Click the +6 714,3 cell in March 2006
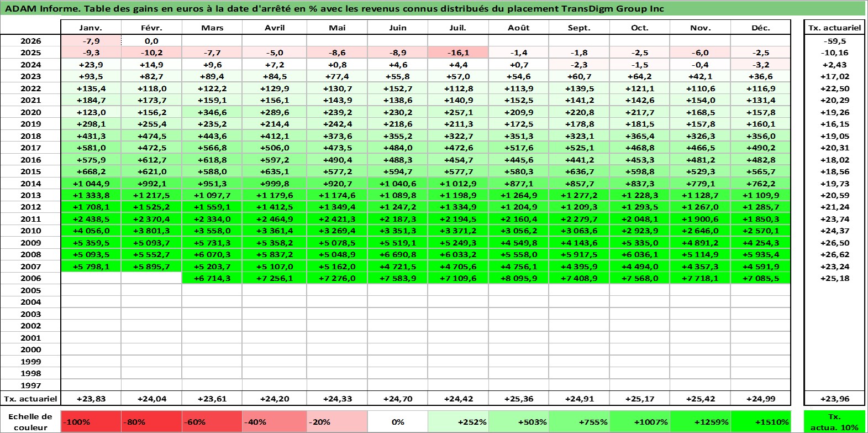Screen dimensions: 868x433 212,278
